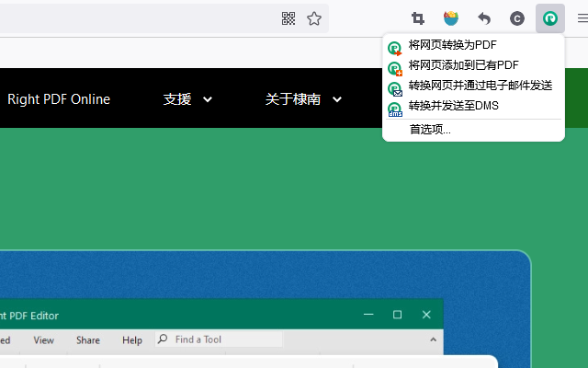Click the convert webpage to PDF icon

[x=395, y=49]
